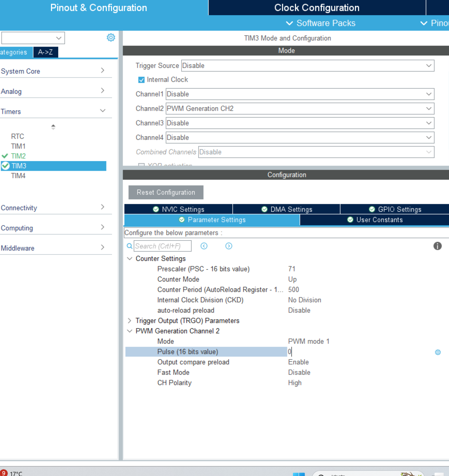449x476 pixels.
Task: Switch to Clock Configuration tab
Action: [x=317, y=8]
